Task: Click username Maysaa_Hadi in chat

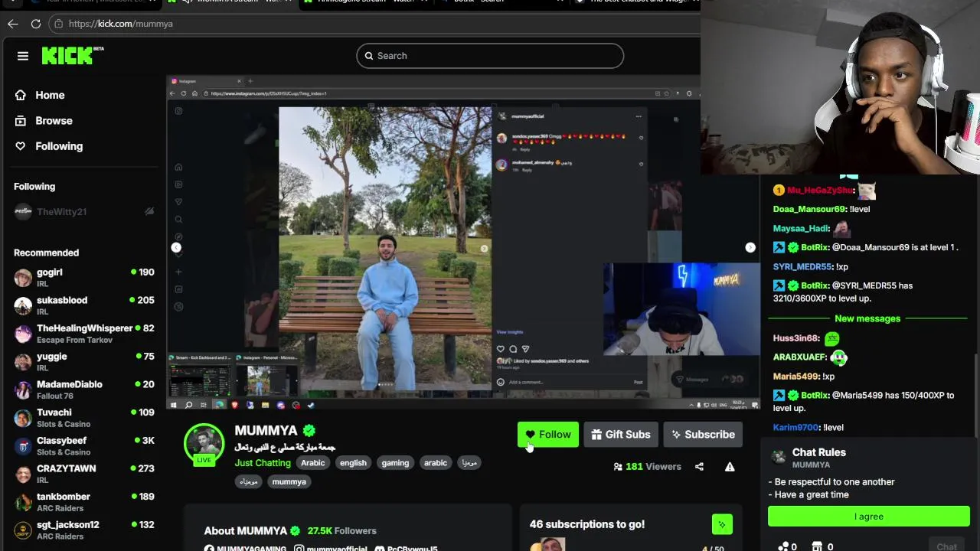Action: 801,228
